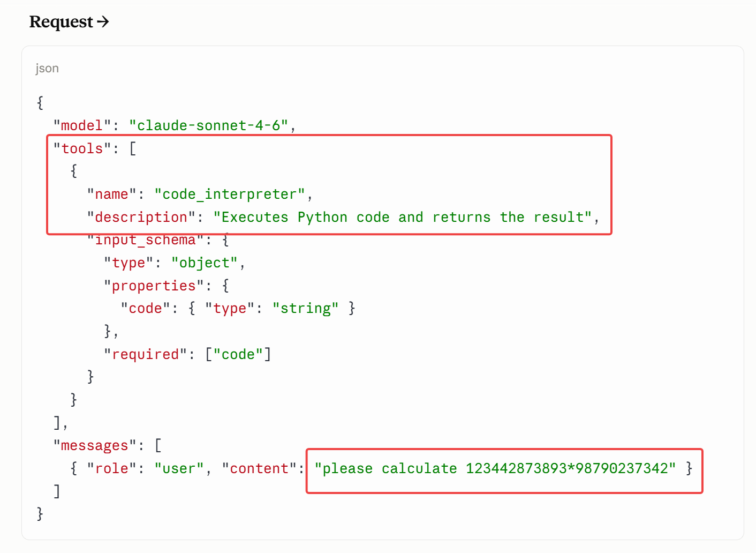
Task: Click the "please calculate" prompt string
Action: (495, 468)
